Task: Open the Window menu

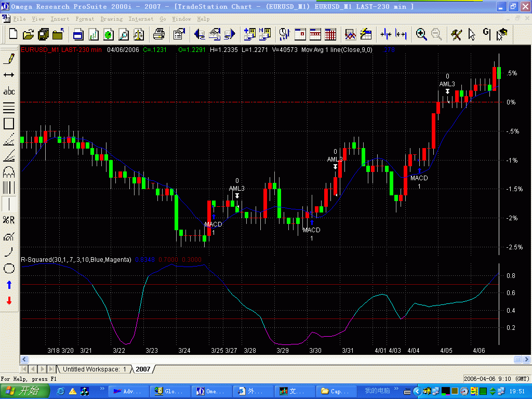Action: point(181,19)
